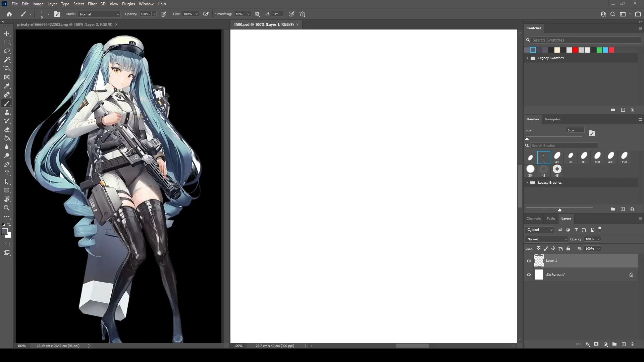This screenshot has width=644, height=362.
Task: Select the Crop tool
Action: [x=7, y=68]
